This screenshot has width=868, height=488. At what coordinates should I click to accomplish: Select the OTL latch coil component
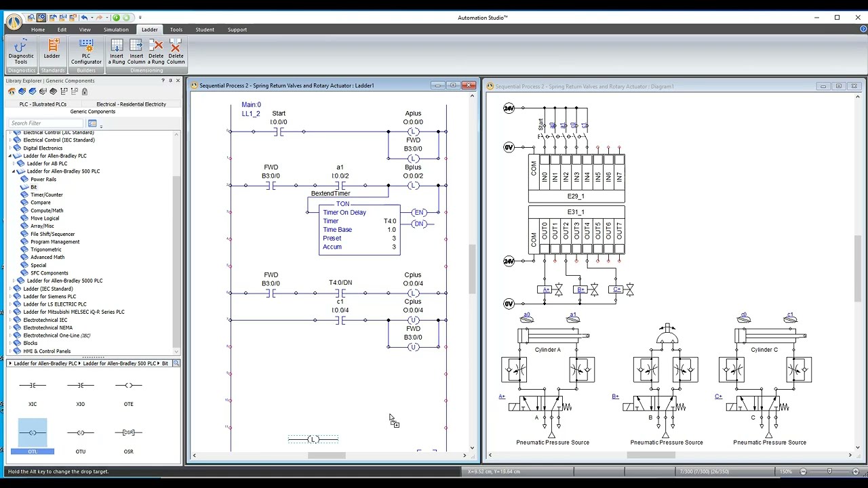[33, 438]
